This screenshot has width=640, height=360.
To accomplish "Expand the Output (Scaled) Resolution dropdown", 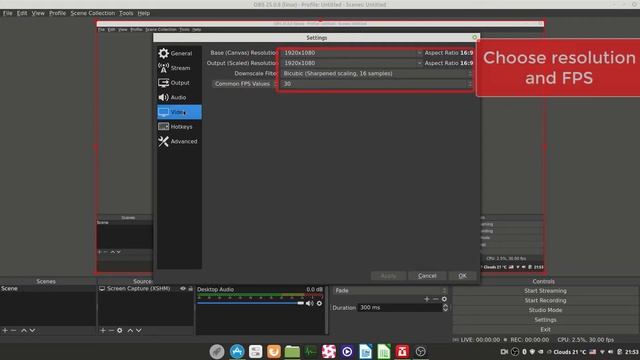I will (x=352, y=63).
